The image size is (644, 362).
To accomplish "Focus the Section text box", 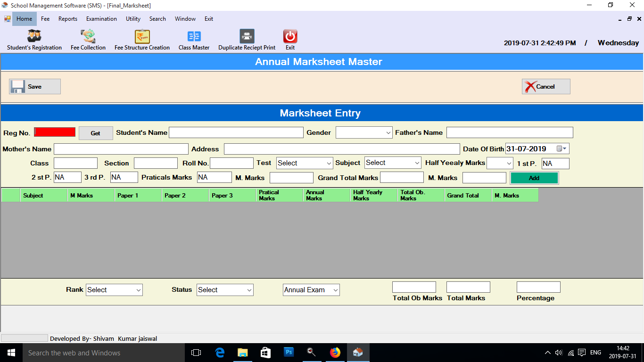I will (x=156, y=163).
